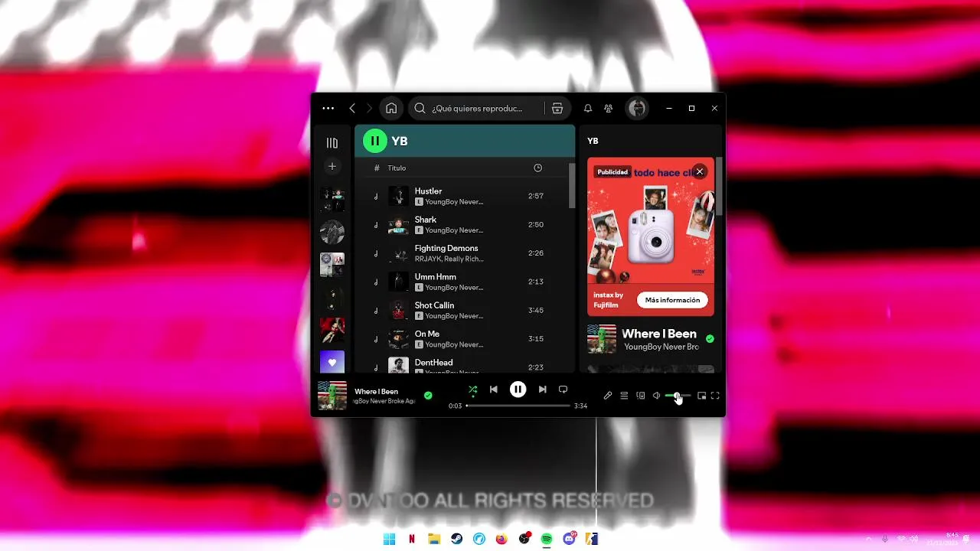Open OBS Studio from the taskbar
Image resolution: width=980 pixels, height=551 pixels.
pos(524,539)
